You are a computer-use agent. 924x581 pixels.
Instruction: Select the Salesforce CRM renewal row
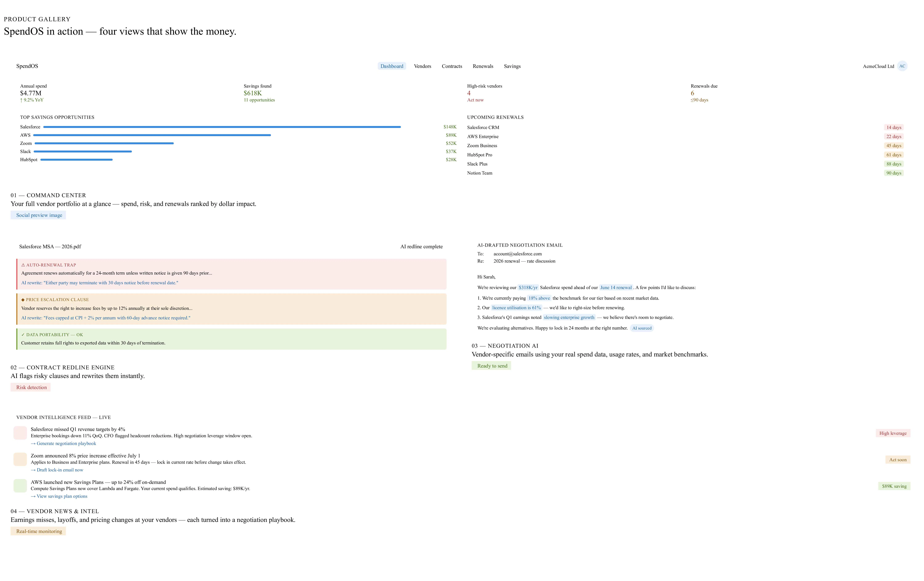685,127
